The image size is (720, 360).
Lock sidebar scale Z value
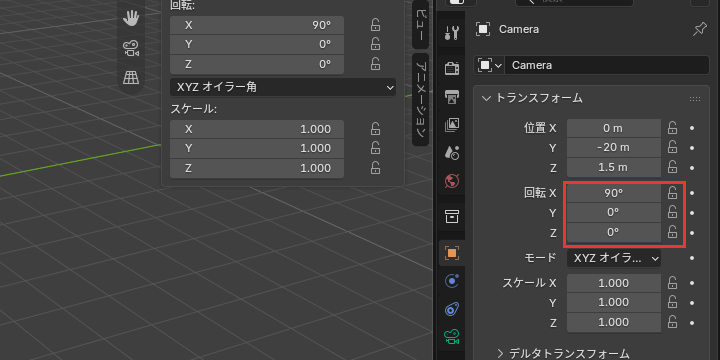pyautogui.click(x=375, y=168)
